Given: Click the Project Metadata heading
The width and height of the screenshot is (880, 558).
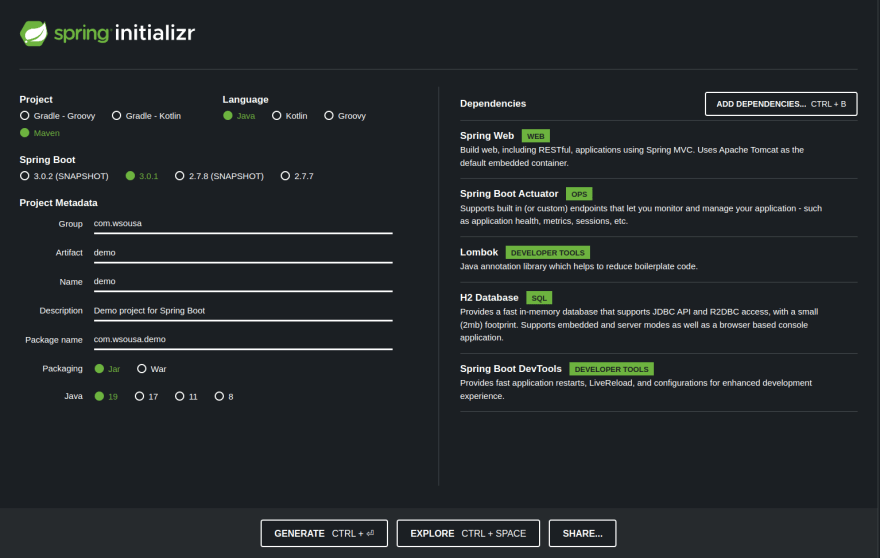Looking at the screenshot, I should point(58,203).
